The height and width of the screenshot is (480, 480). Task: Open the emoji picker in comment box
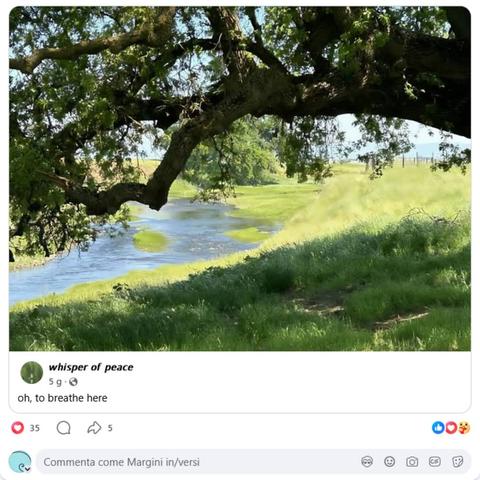coord(389,462)
